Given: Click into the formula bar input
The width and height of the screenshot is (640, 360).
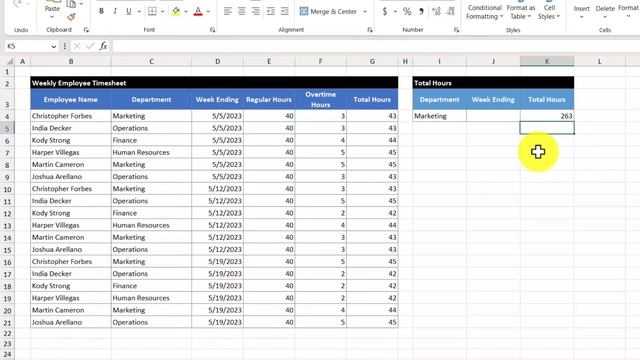Looking at the screenshot, I should 376,46.
